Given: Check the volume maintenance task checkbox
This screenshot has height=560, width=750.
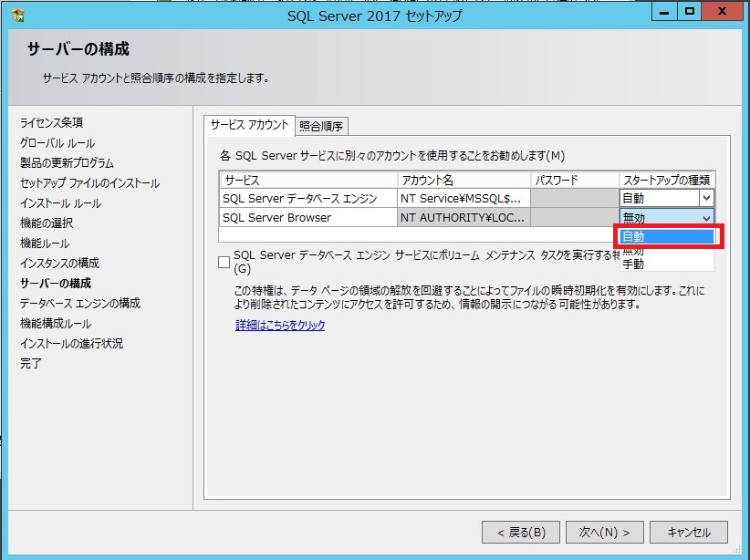Looking at the screenshot, I should point(224,260).
